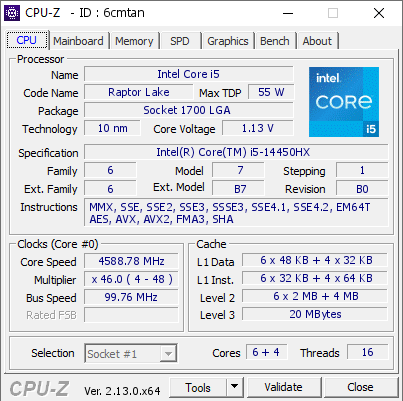Go to the Graphics tab

(x=228, y=41)
